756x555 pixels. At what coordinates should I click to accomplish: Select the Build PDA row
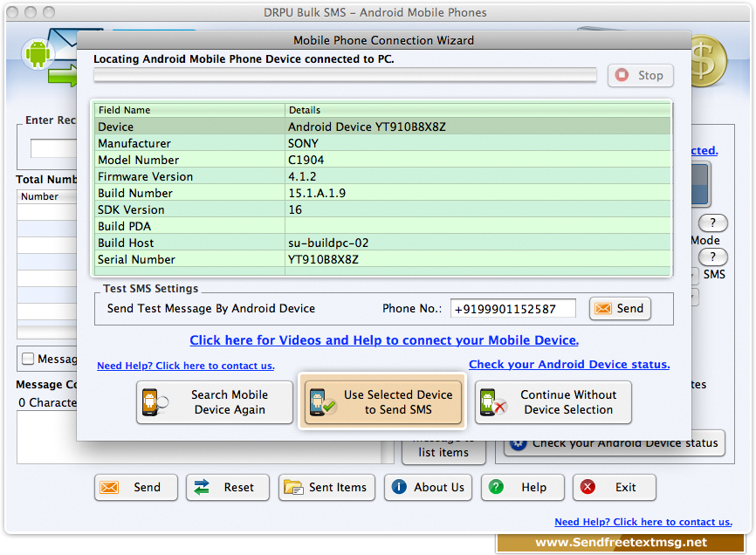tap(381, 226)
